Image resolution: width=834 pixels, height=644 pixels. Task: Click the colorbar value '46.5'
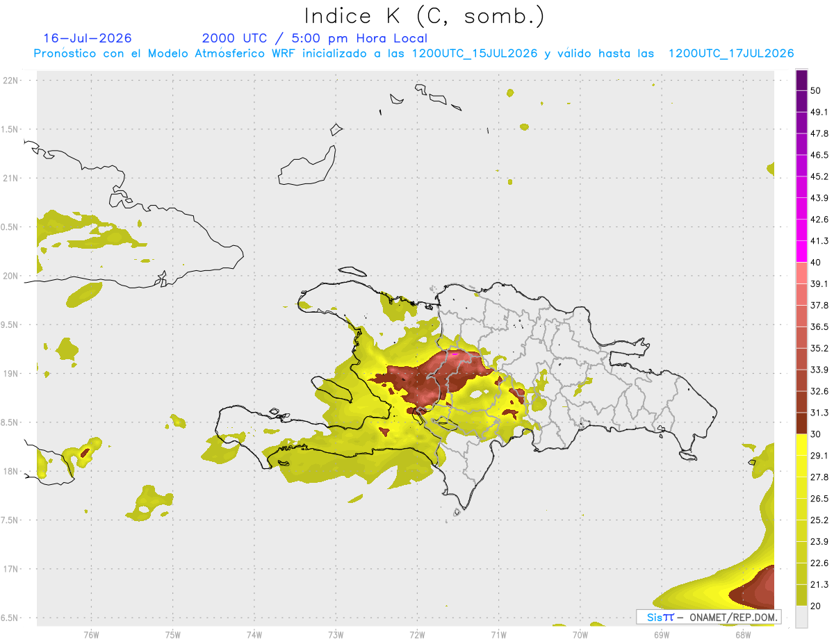tap(819, 155)
